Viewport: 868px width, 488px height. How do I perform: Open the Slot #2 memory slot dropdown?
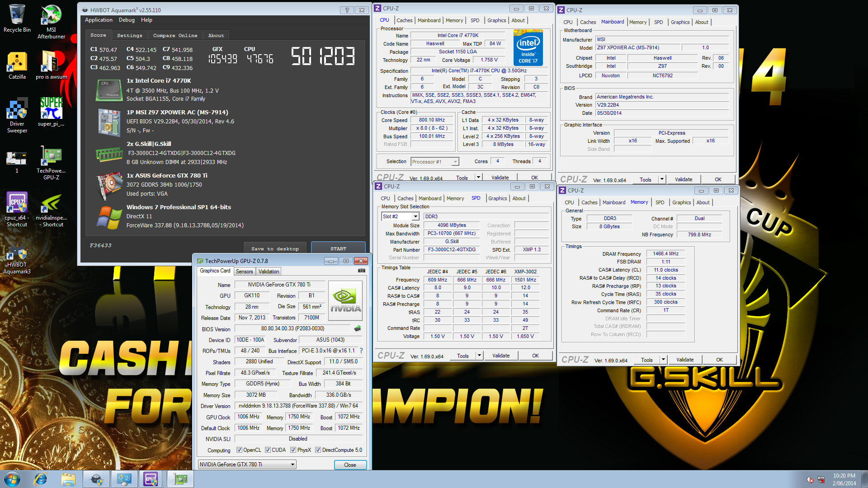[x=400, y=216]
